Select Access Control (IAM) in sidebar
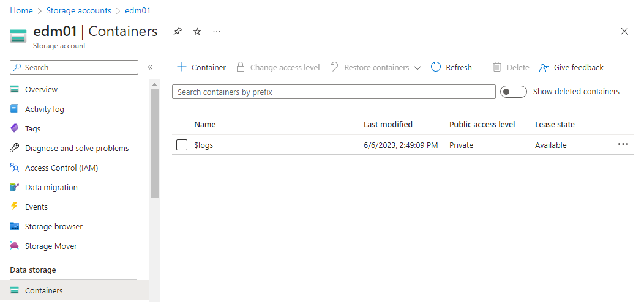 click(x=61, y=168)
